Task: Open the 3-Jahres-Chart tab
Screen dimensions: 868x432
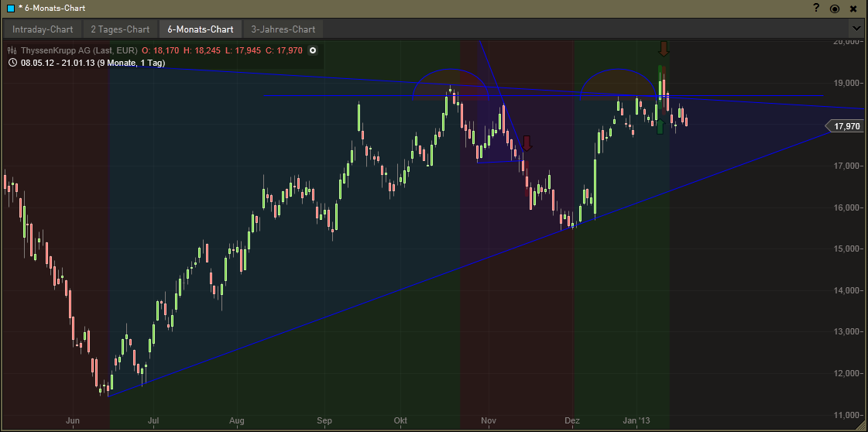Action: (283, 29)
